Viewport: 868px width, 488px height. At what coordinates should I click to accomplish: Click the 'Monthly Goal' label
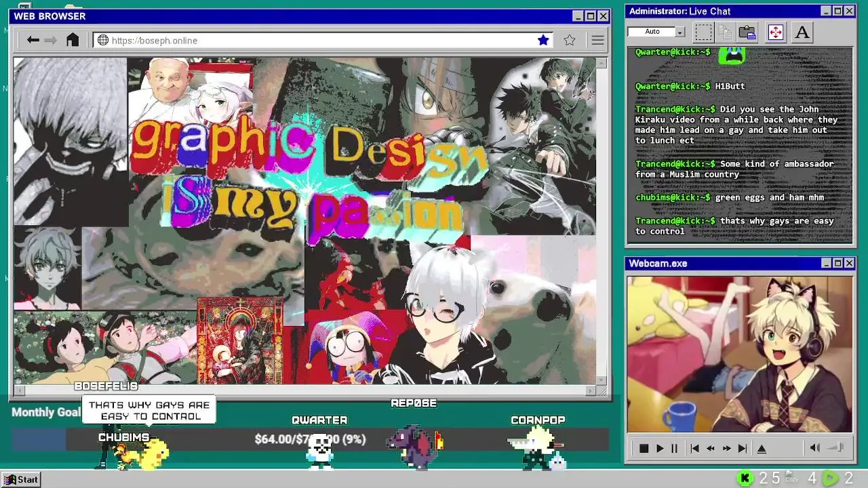coord(46,412)
